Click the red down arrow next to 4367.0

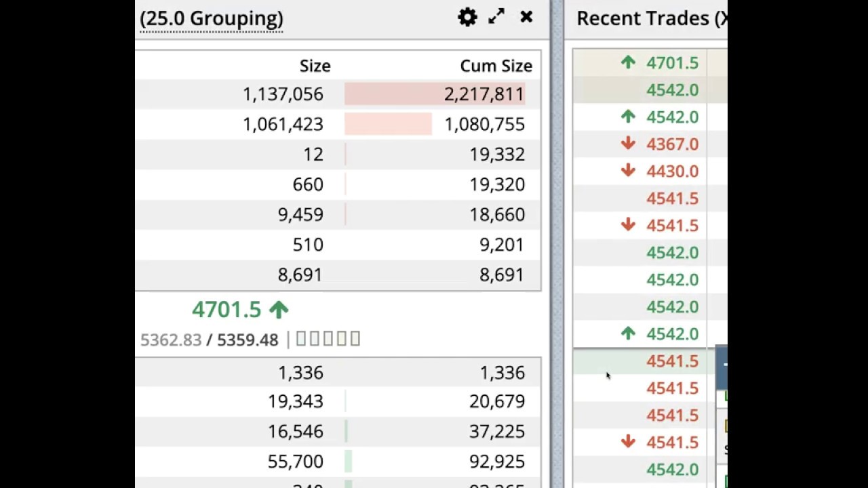(628, 144)
